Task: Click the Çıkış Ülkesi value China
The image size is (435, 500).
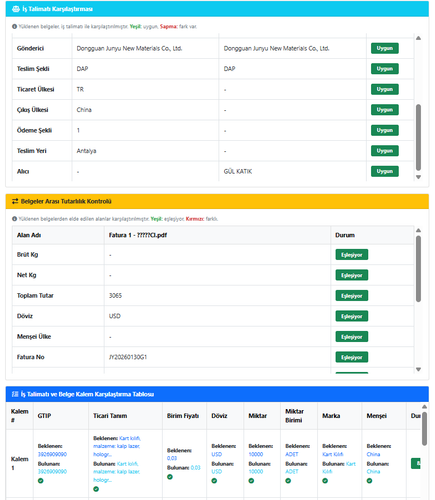Action: tap(84, 110)
